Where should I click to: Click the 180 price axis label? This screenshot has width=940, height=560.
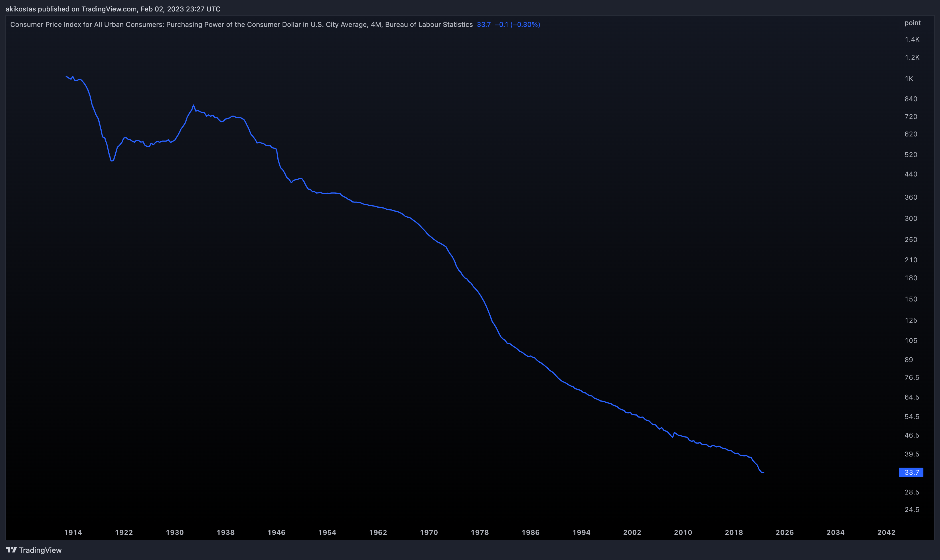pos(911,278)
